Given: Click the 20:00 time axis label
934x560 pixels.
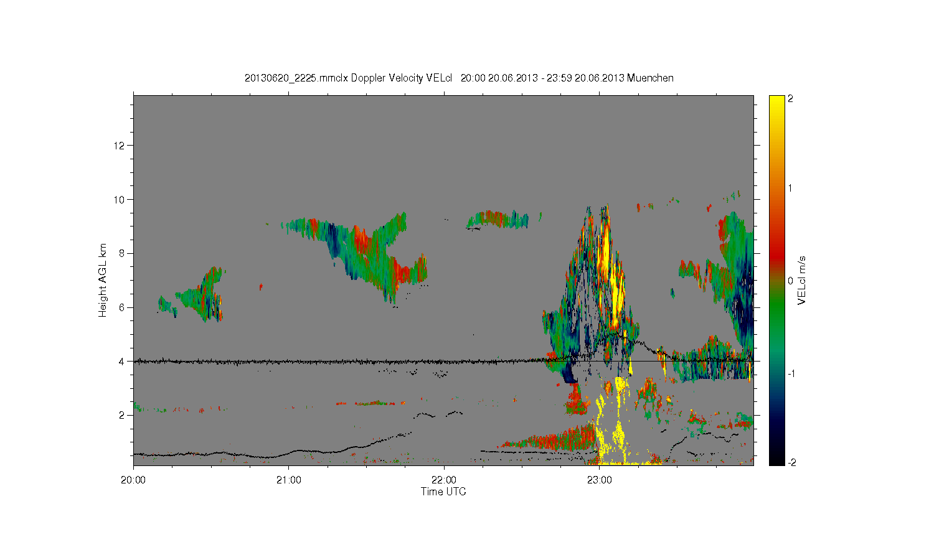Looking at the screenshot, I should 133,480.
